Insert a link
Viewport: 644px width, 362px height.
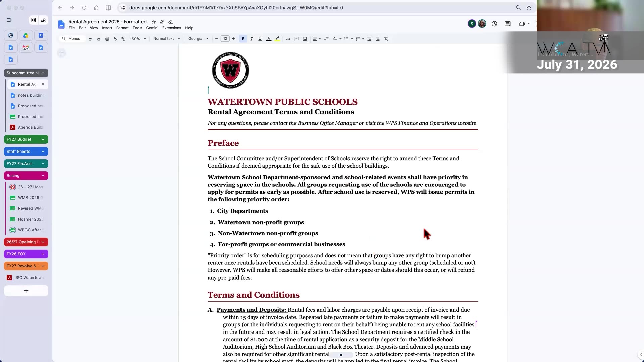[288, 39]
